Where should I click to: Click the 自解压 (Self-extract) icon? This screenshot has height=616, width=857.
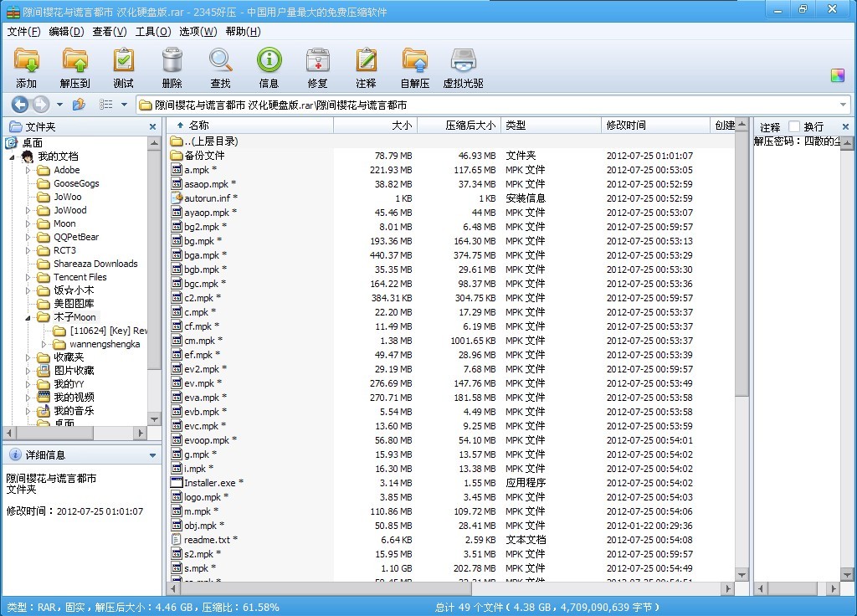pyautogui.click(x=415, y=61)
